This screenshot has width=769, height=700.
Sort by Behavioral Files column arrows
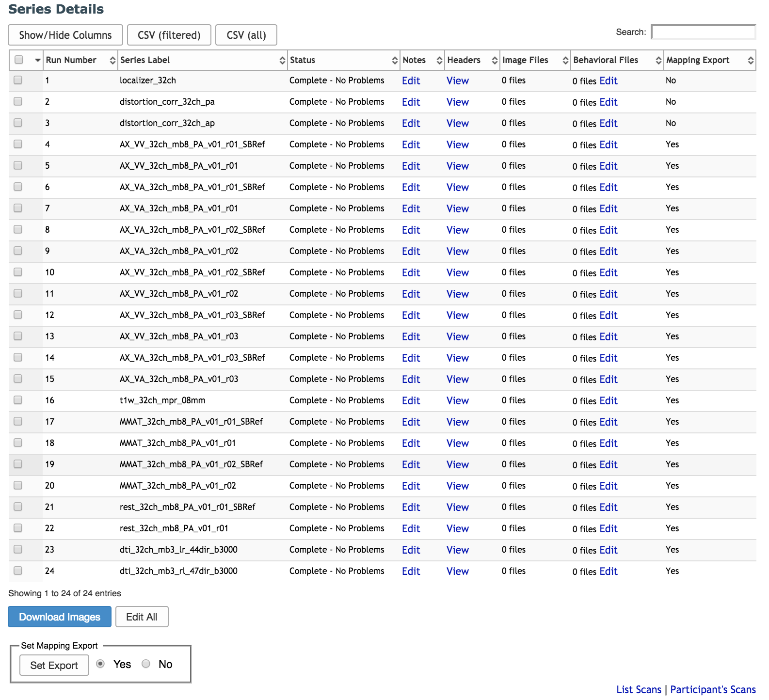pos(658,61)
